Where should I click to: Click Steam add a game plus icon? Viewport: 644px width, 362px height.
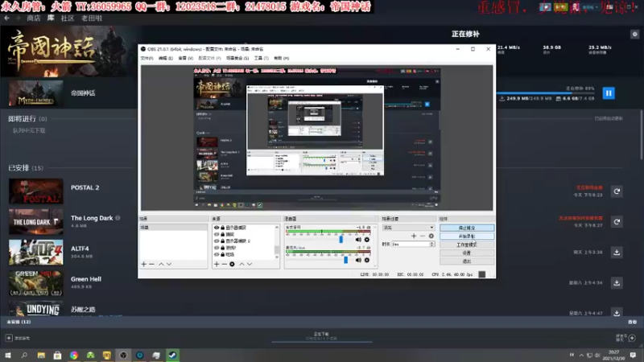tap(9, 338)
